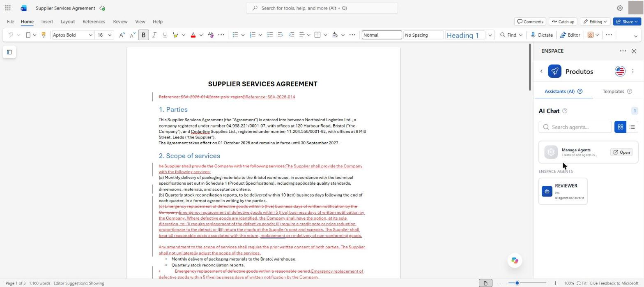Apply text highlight color marker
644x287 pixels.
176,35
